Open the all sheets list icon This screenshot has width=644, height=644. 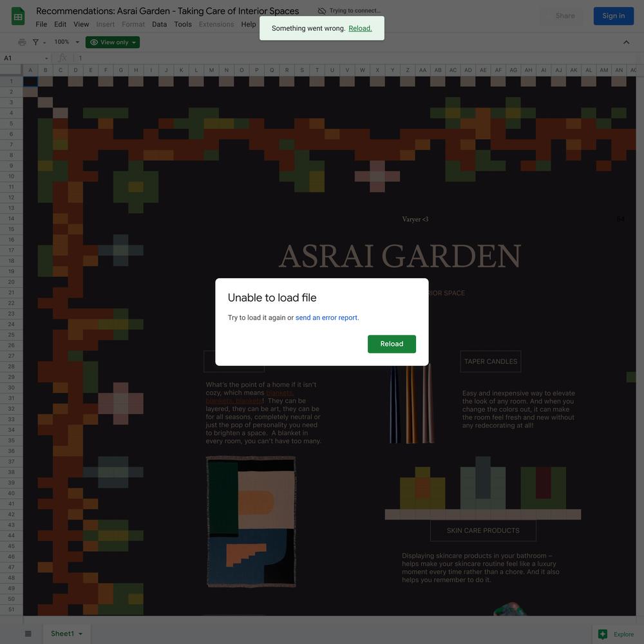28,634
